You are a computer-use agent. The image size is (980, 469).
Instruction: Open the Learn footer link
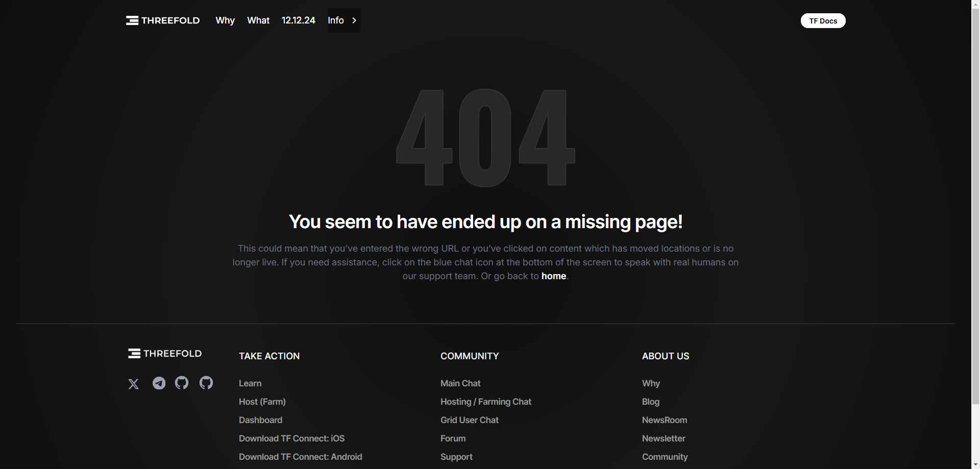tap(250, 383)
